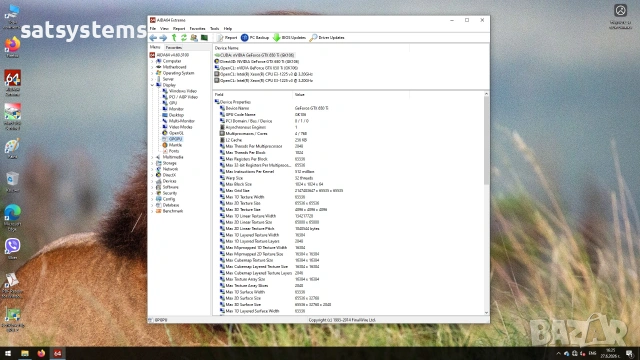The image size is (640, 360).
Task: Select the AIDA64 root tree node
Action: [173, 55]
